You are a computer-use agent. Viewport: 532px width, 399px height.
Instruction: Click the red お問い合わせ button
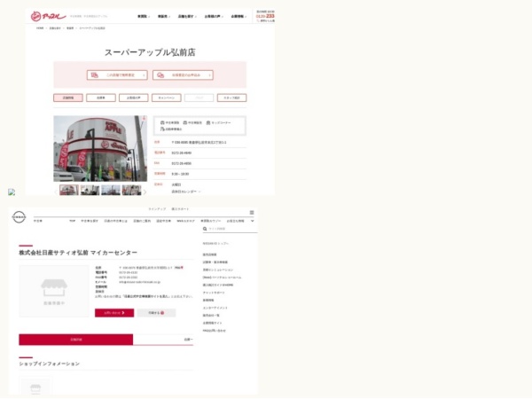(x=114, y=313)
